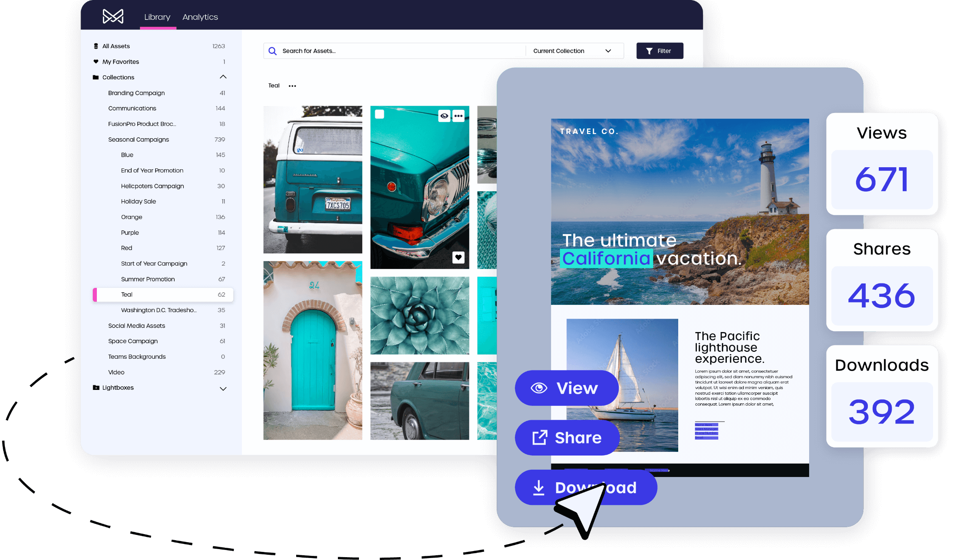This screenshot has width=959, height=560.
Task: Toggle the Collections expander in sidebar
Action: click(223, 77)
